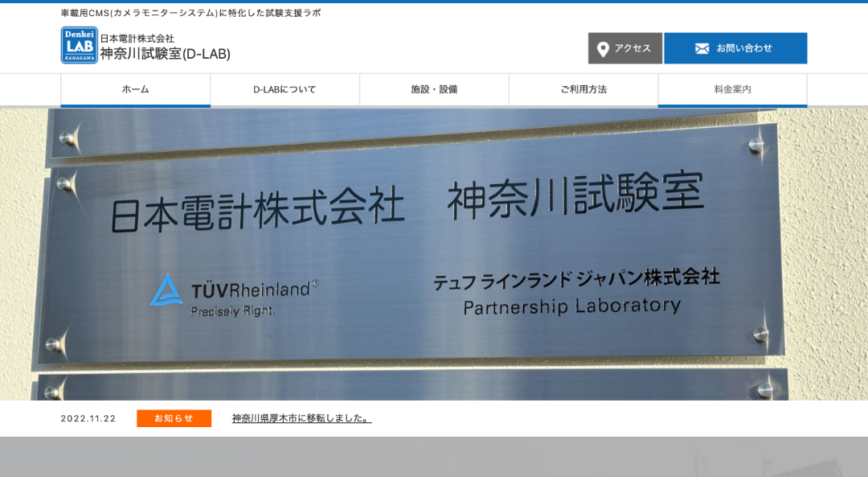Open the 施設・設備 menu item

coord(434,90)
